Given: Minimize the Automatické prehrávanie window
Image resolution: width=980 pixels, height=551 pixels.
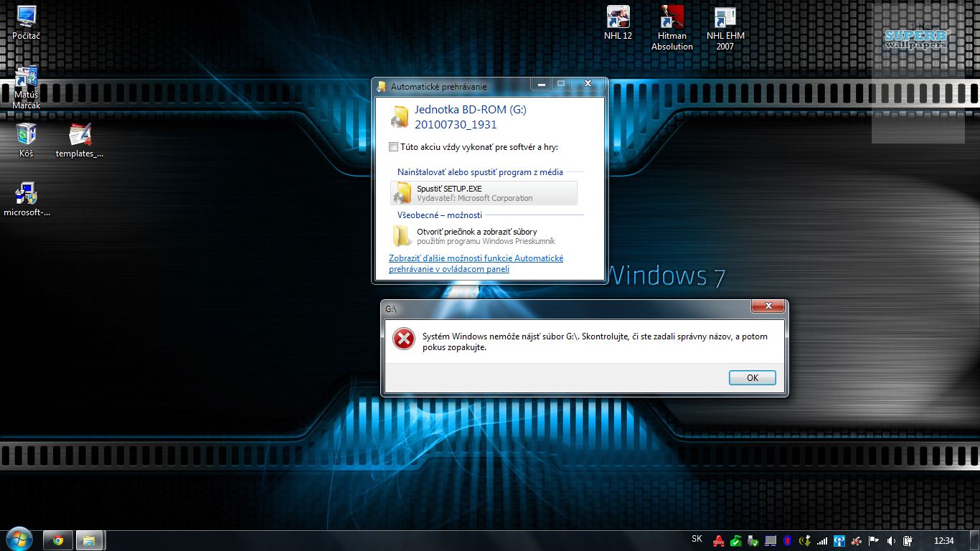Looking at the screenshot, I should (x=541, y=84).
